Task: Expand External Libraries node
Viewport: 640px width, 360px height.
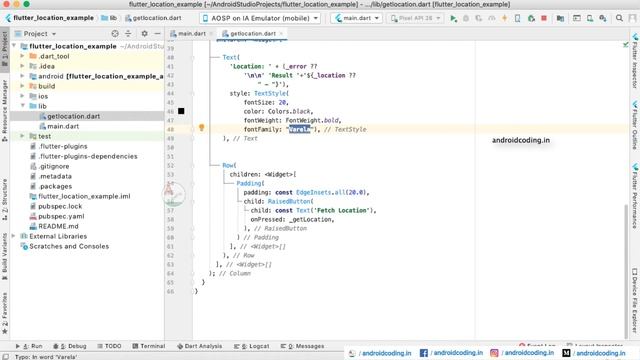Action: pyautogui.click(x=14, y=236)
